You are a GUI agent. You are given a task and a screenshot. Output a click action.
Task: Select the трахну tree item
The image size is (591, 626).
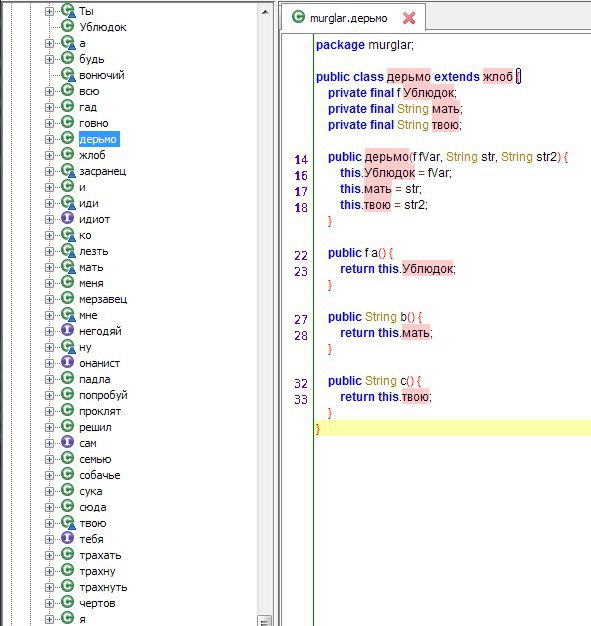click(97, 571)
